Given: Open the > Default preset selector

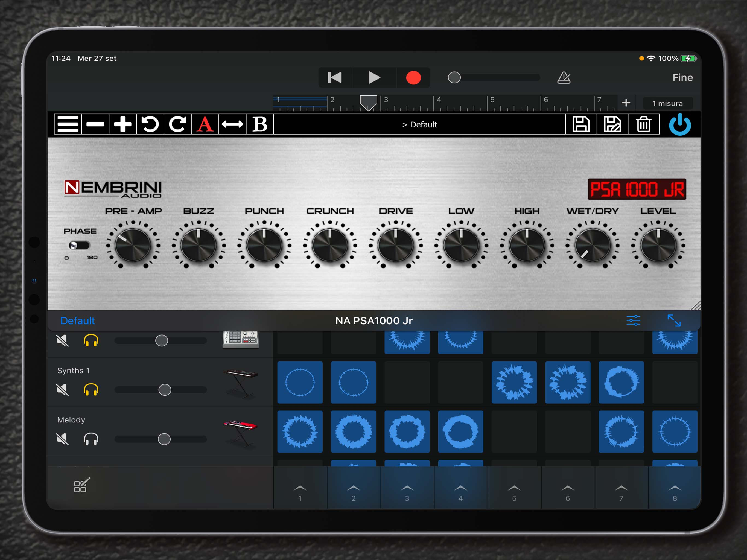Looking at the screenshot, I should click(419, 124).
